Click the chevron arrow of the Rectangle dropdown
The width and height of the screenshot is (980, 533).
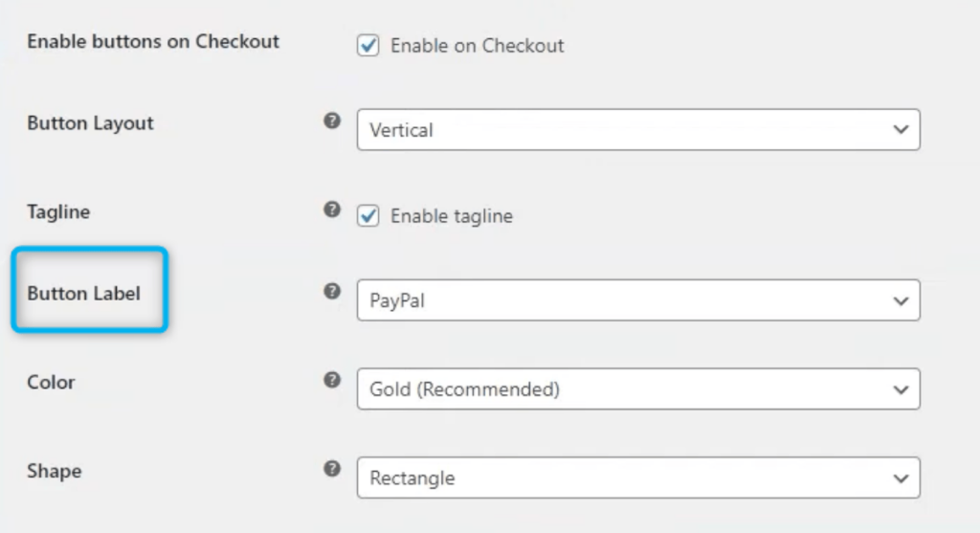point(900,477)
